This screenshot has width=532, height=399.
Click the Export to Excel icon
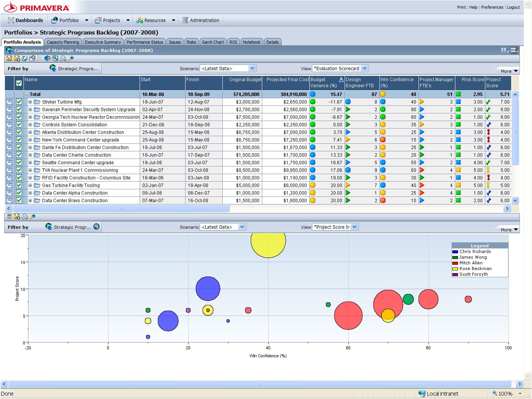55,58
